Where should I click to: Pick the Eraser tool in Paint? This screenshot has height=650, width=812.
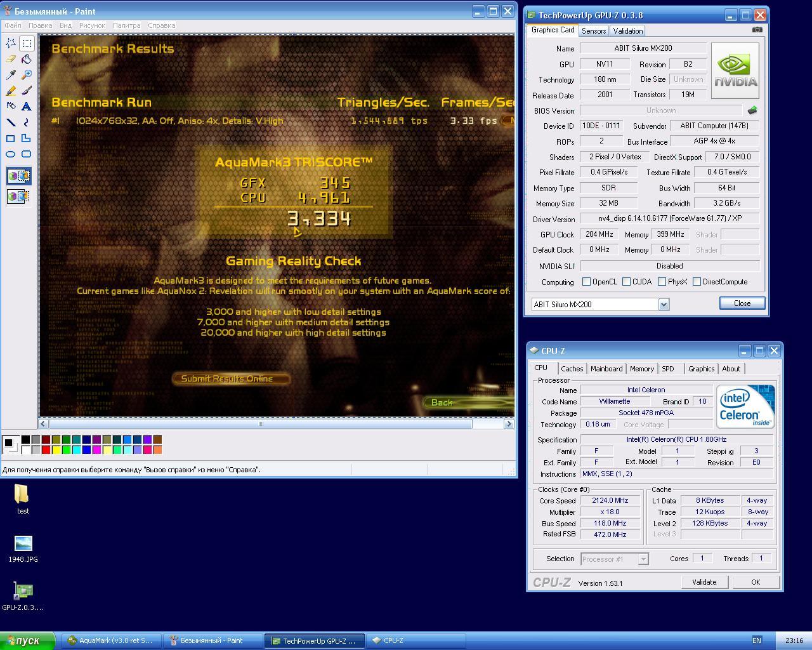point(11,59)
